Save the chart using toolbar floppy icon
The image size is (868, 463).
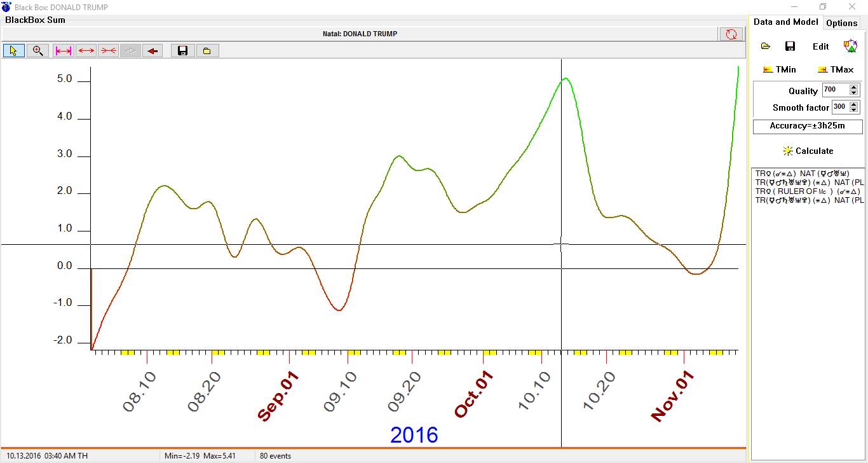182,51
